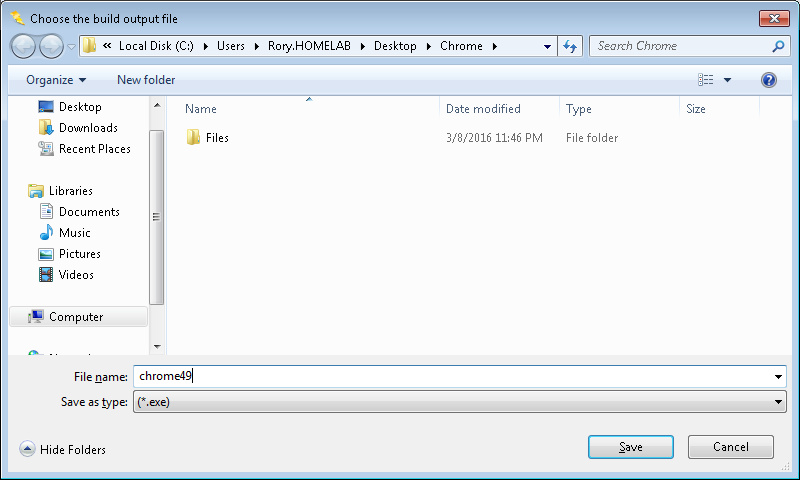Click the 3/8/2016 11:46 PM date cell
This screenshot has height=480, width=800.
[x=494, y=138]
